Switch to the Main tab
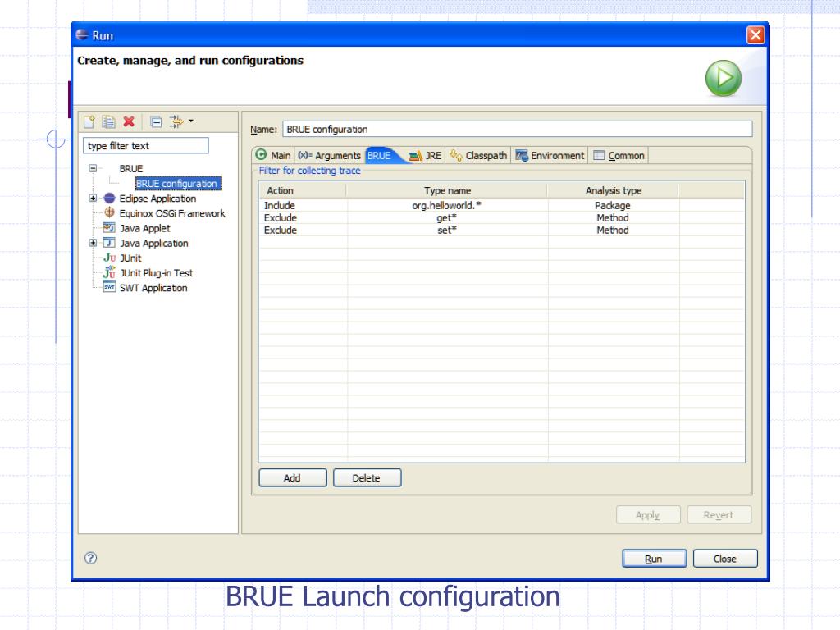The width and height of the screenshot is (840, 630). point(273,155)
